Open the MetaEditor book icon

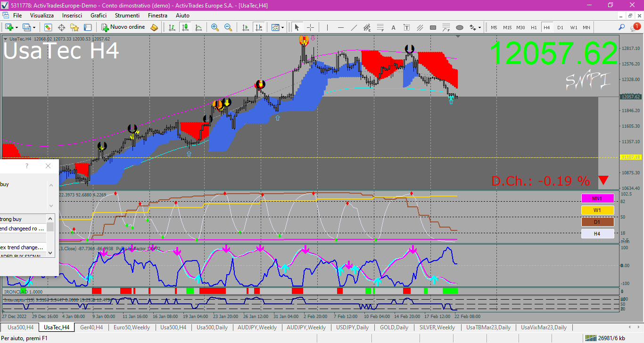[155, 27]
